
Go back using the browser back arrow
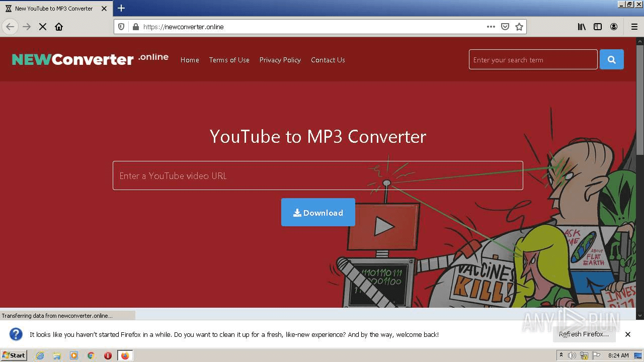coord(10,27)
